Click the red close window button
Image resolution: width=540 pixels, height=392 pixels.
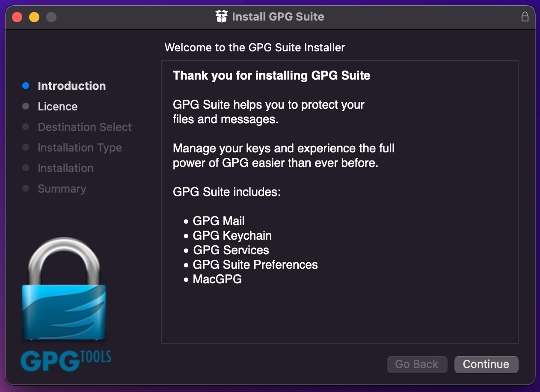point(17,17)
